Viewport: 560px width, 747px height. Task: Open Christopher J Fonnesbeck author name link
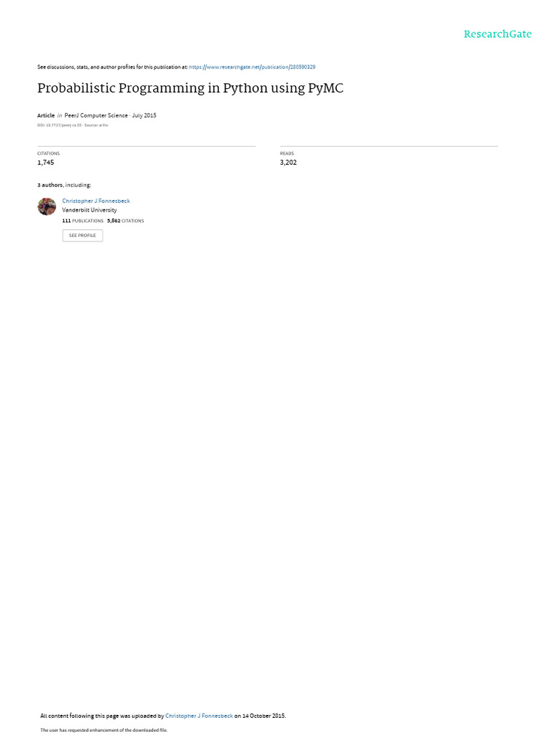96,201
